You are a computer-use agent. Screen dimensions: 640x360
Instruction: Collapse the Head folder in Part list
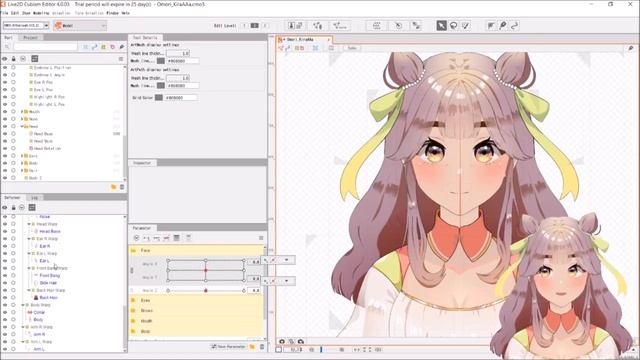pos(22,126)
